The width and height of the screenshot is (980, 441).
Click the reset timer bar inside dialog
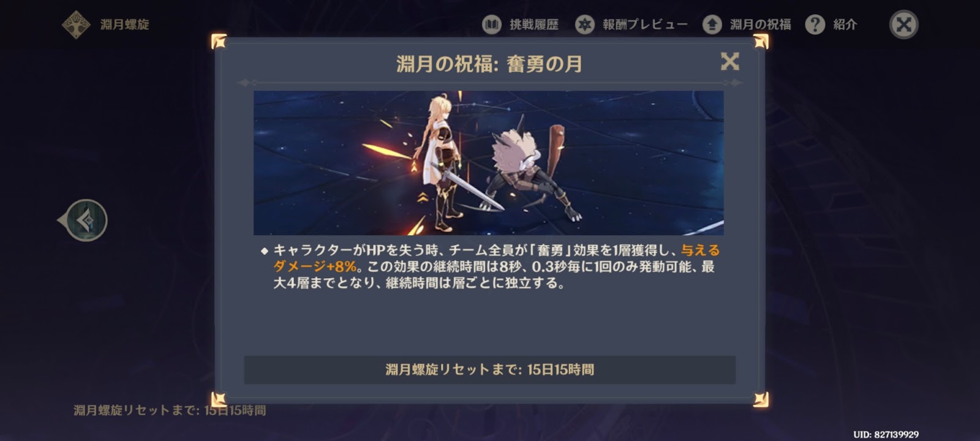pos(489,370)
